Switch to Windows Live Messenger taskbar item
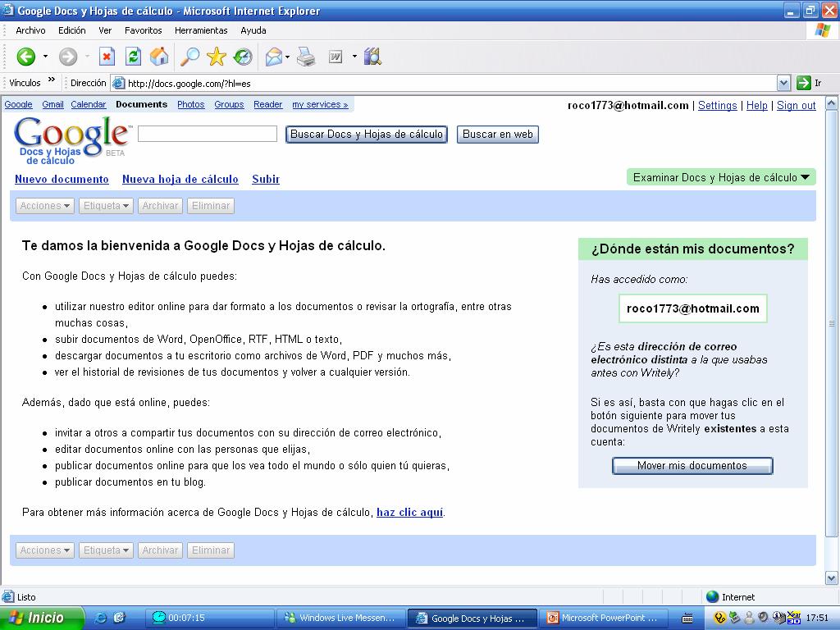840x630 pixels. (x=341, y=618)
